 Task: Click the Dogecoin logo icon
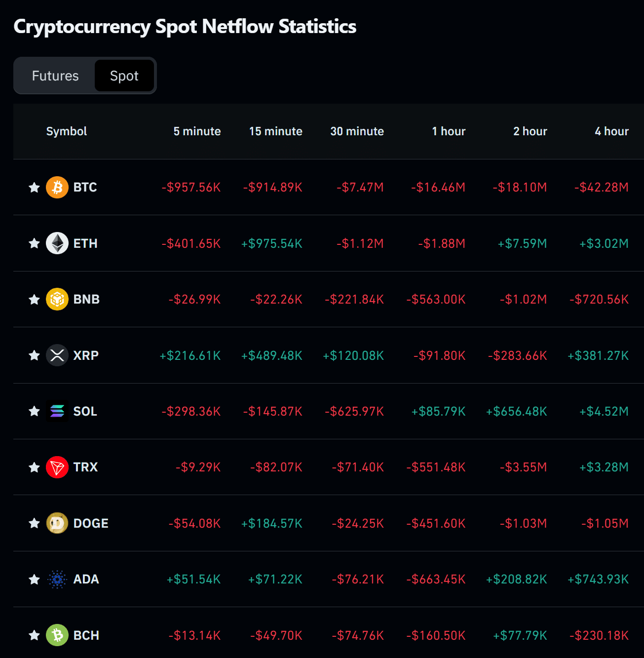click(57, 523)
